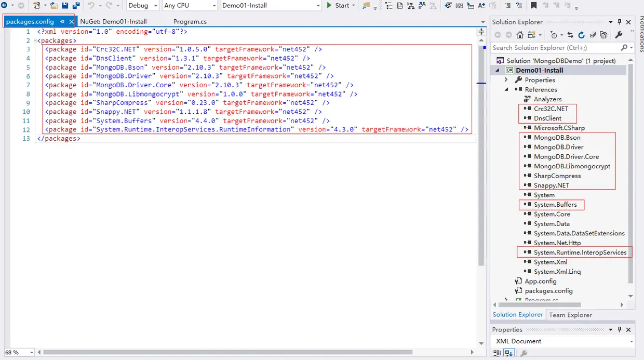This screenshot has height=360, width=644.
Task: Click the Save single-disk icon
Action: click(x=65, y=5)
